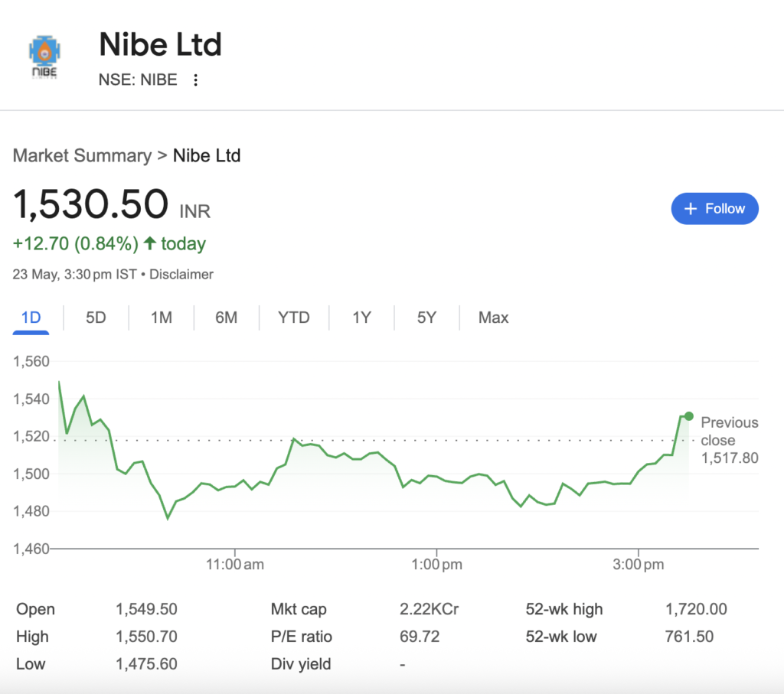Click the 3:00 pm time axis marker
Image resolution: width=784 pixels, height=694 pixels.
coord(639,565)
